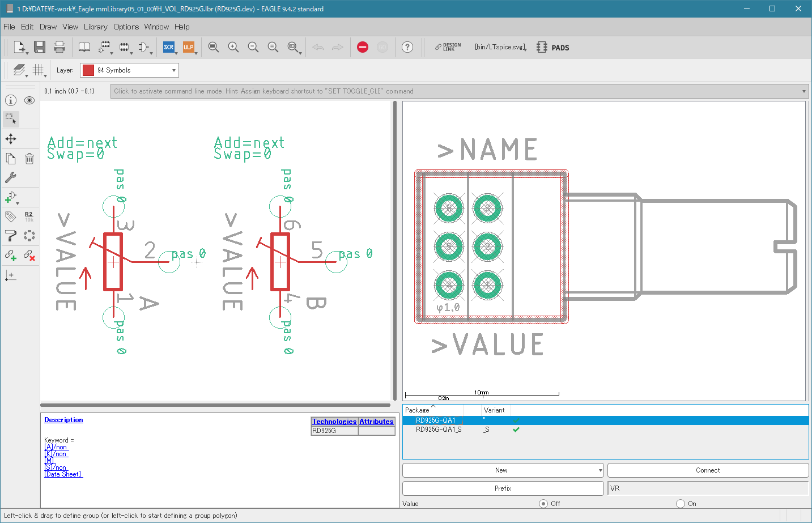Select the Off radio button for Value
812x523 pixels.
[x=543, y=503]
